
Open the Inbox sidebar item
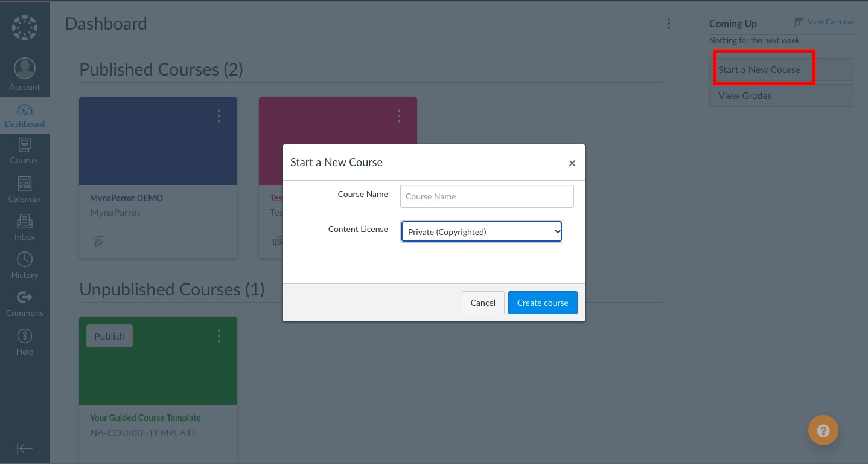(25, 228)
